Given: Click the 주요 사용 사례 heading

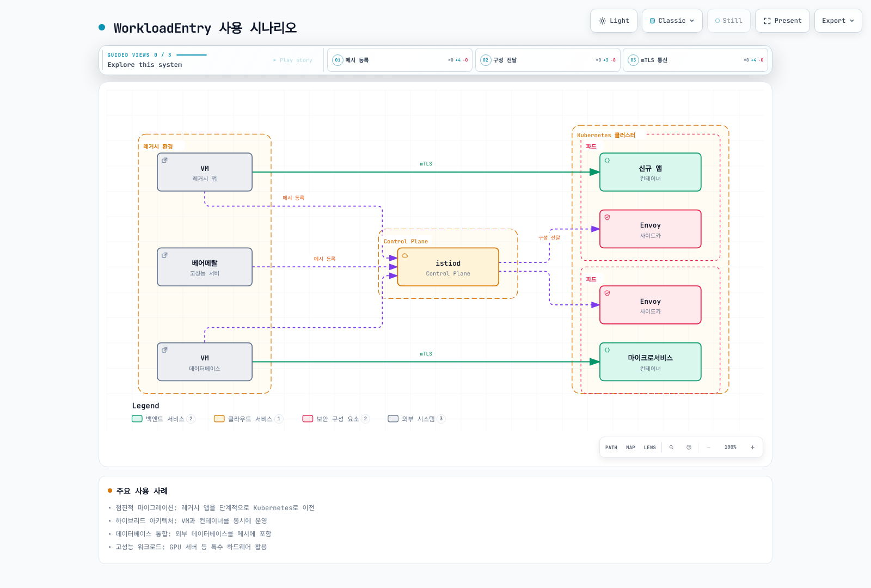Looking at the screenshot, I should pos(142,491).
